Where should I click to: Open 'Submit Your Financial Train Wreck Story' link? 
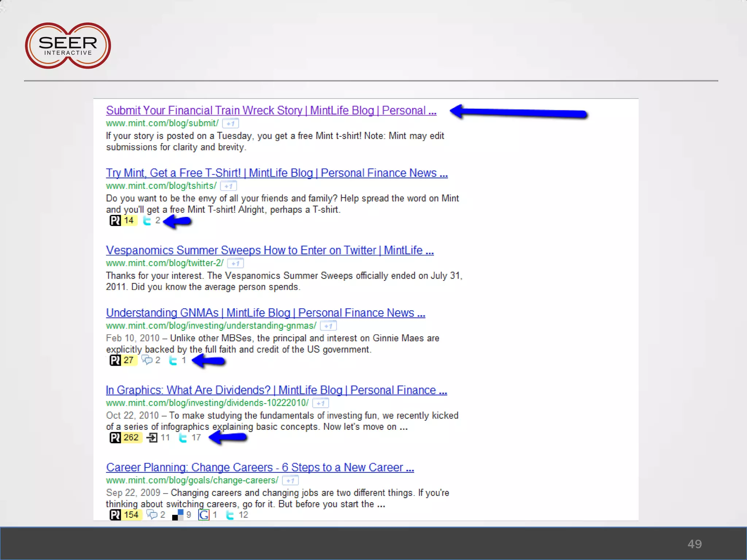tap(271, 110)
